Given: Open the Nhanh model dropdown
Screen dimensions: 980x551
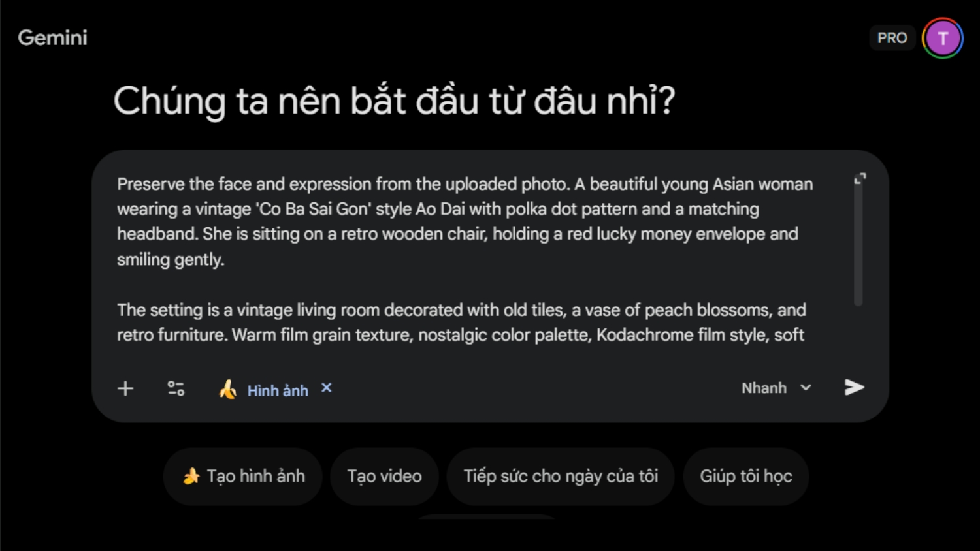Looking at the screenshot, I should 775,388.
